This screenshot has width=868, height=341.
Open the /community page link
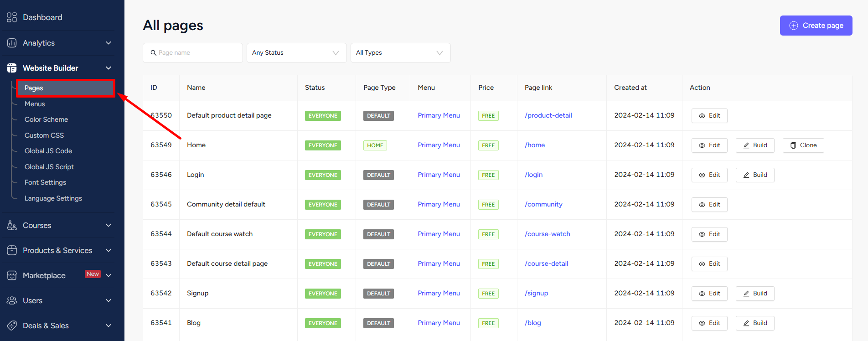(543, 204)
